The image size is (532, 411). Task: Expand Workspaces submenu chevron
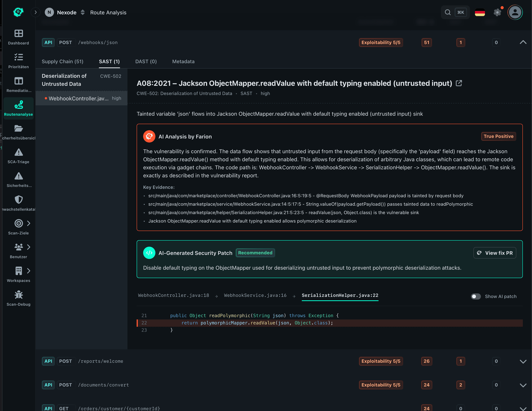[29, 271]
